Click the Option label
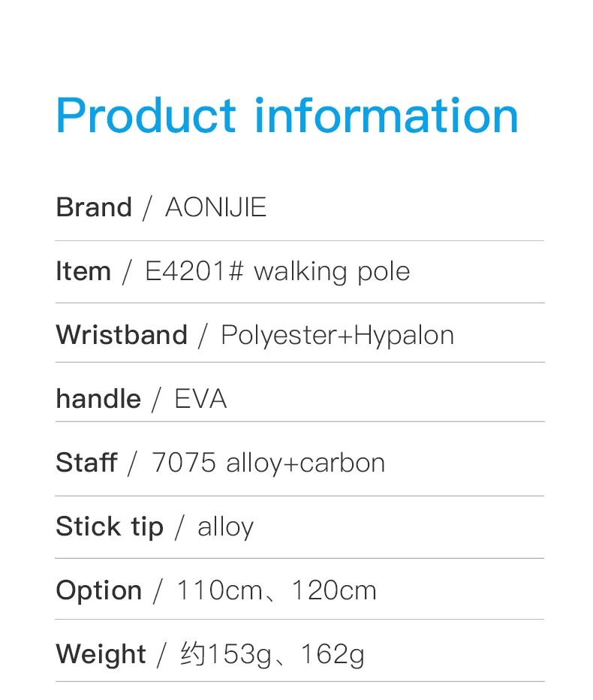Viewport: 593px width, 700px height. click(x=99, y=590)
